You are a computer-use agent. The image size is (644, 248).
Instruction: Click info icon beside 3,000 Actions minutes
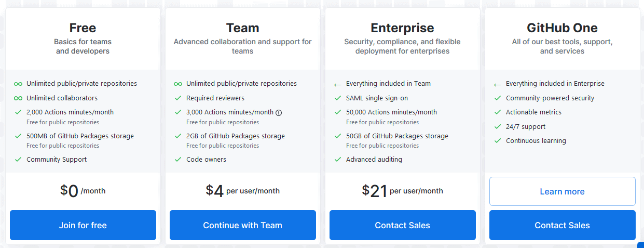(x=279, y=112)
